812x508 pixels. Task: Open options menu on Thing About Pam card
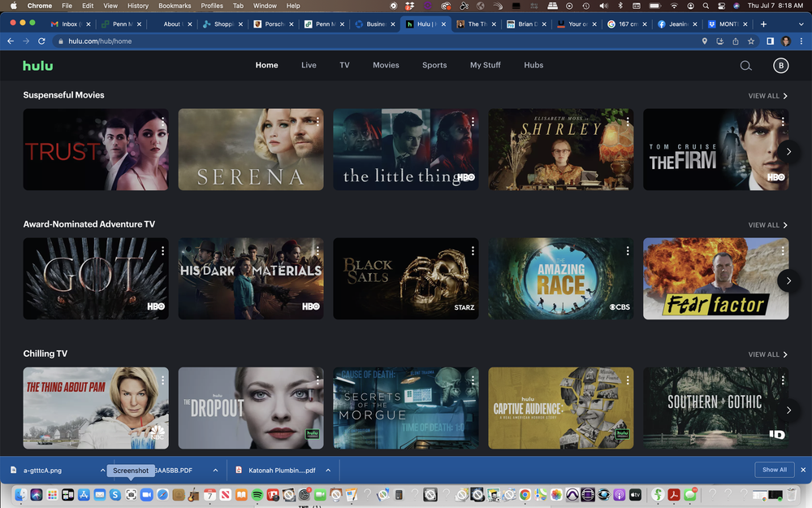point(162,380)
